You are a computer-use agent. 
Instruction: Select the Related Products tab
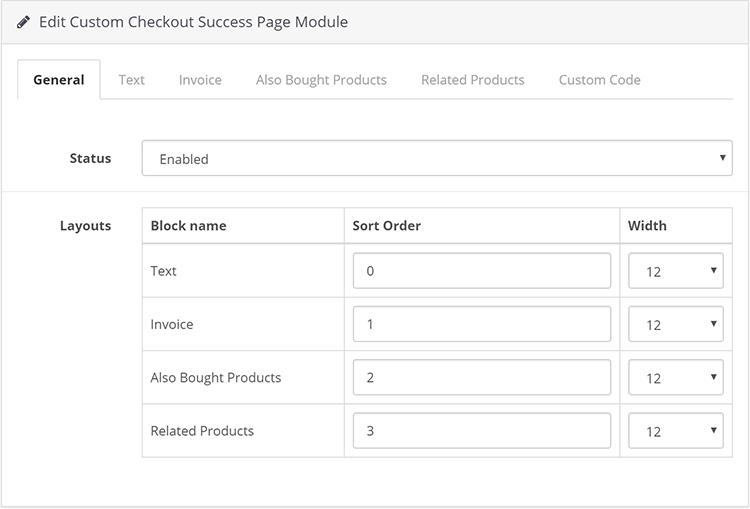tap(473, 80)
